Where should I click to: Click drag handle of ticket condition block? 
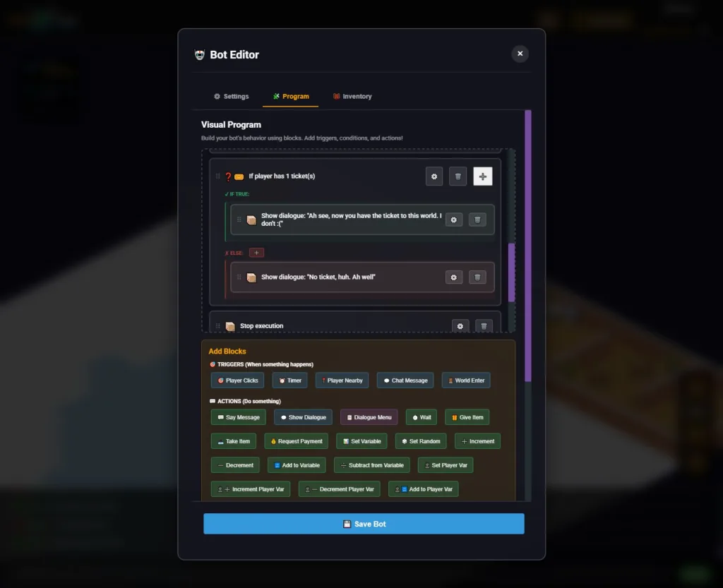217,176
